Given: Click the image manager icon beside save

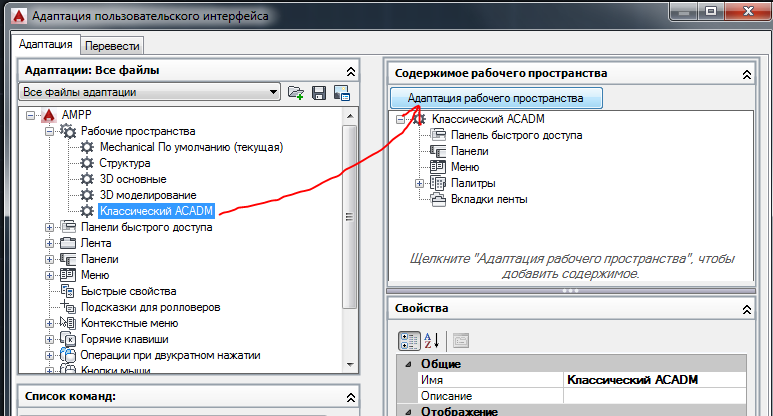Looking at the screenshot, I should (x=342, y=93).
